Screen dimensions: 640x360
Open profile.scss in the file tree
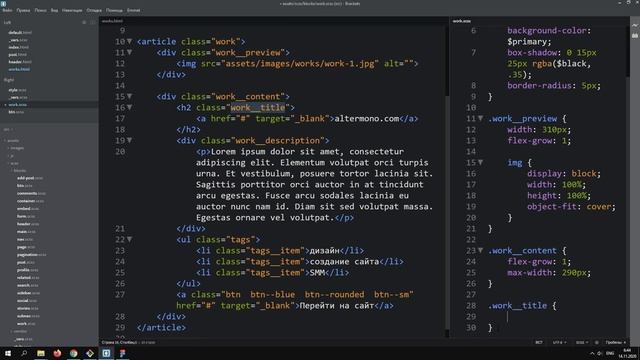pyautogui.click(x=27, y=270)
